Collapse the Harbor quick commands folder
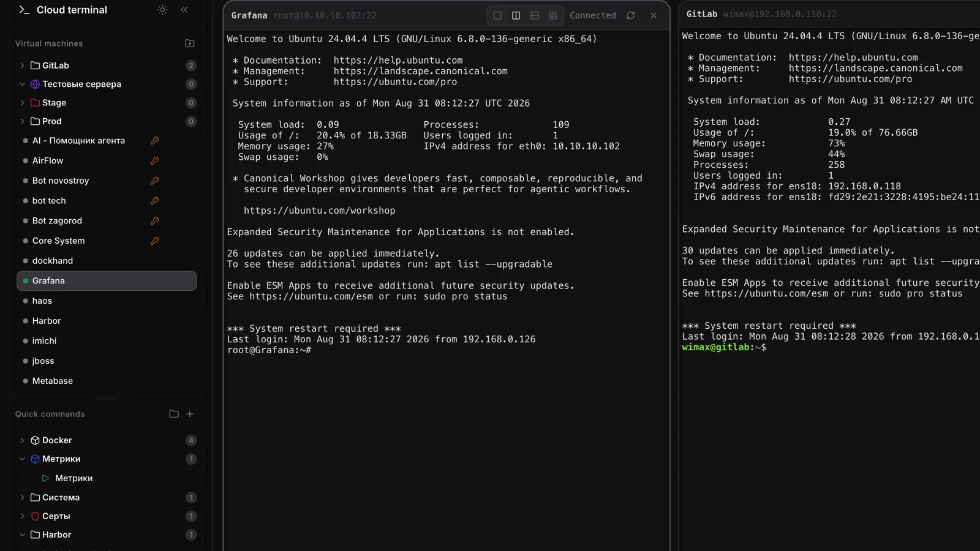Image resolution: width=980 pixels, height=551 pixels. 22,534
